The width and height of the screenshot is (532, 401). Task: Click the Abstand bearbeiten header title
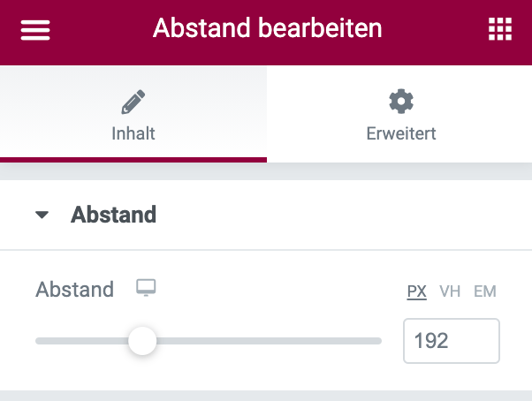click(267, 28)
